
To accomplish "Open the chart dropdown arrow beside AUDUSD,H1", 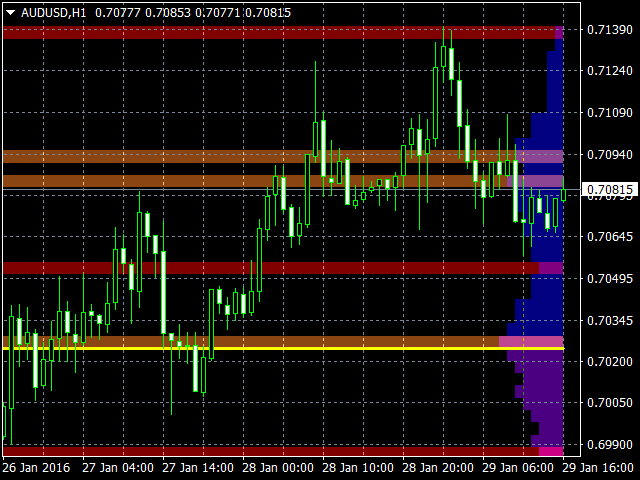I will [11, 13].
